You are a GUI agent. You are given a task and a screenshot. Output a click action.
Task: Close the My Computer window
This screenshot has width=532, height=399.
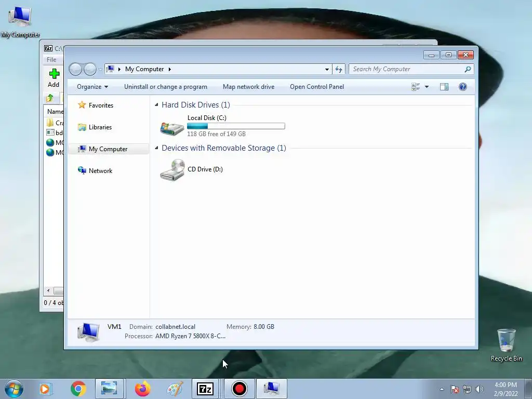[x=466, y=55]
